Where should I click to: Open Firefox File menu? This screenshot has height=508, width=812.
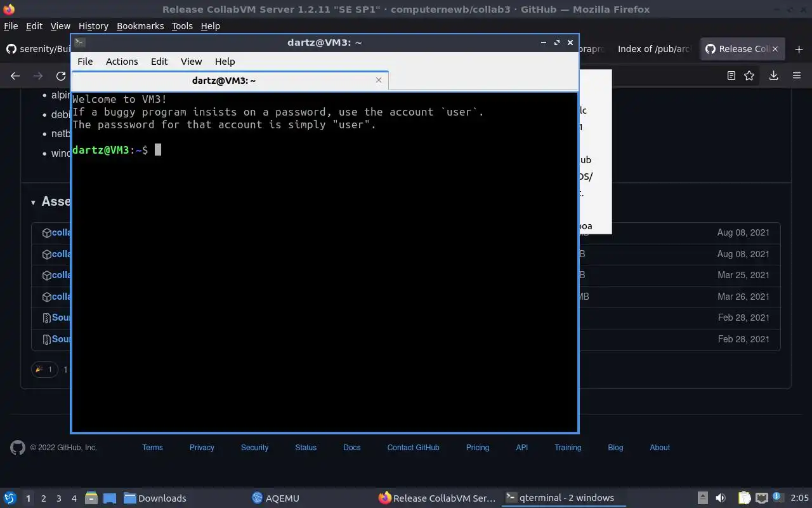coord(11,26)
